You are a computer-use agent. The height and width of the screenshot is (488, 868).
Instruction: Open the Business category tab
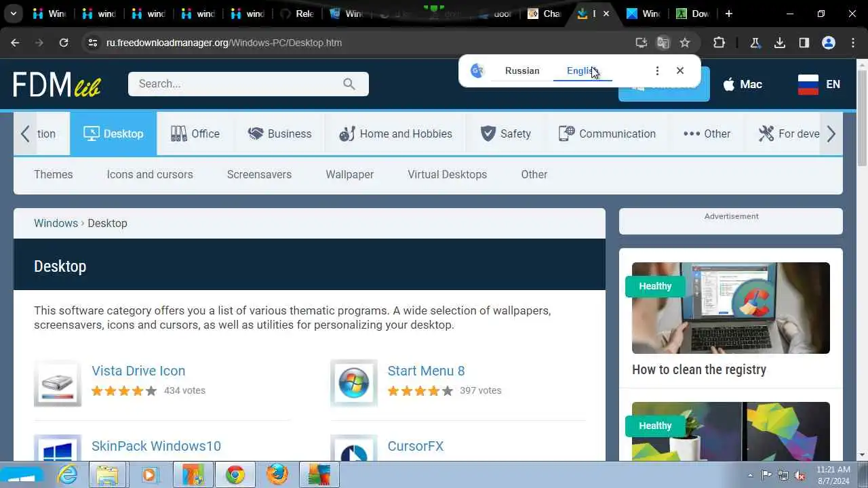[279, 134]
